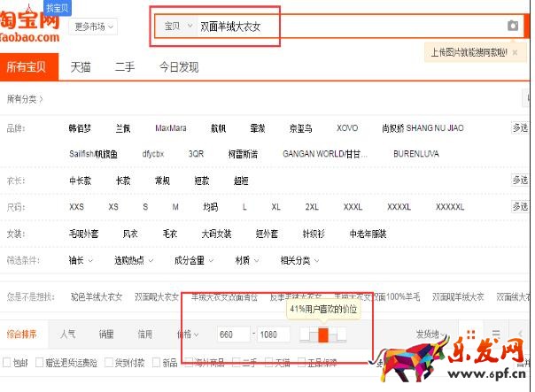Select the MaxMara brand link
535x392 pixels.
[171, 128]
